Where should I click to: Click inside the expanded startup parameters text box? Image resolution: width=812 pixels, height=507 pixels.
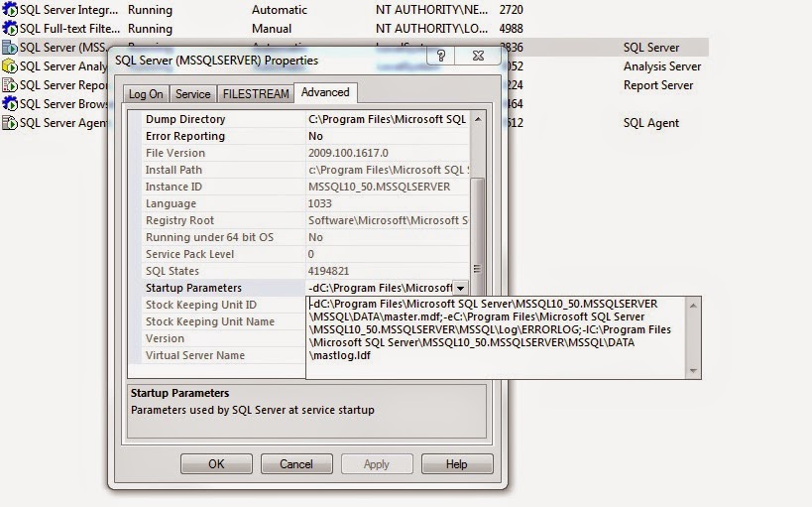pyautogui.click(x=496, y=337)
